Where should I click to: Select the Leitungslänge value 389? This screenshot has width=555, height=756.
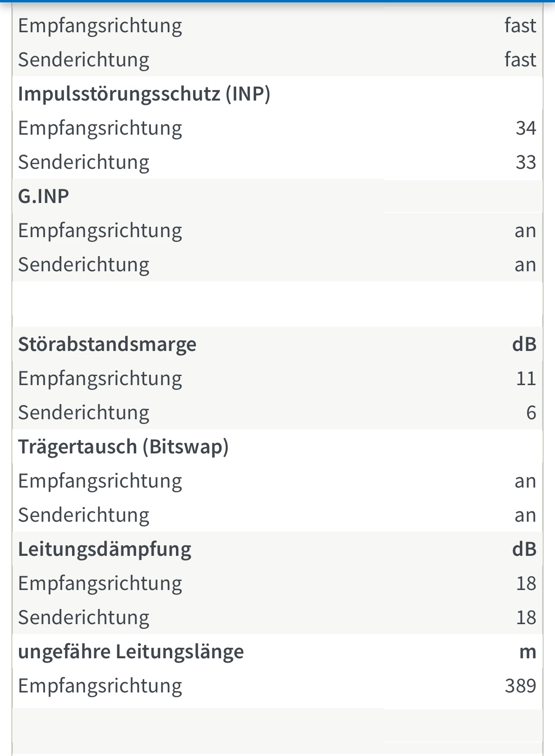[x=520, y=686]
